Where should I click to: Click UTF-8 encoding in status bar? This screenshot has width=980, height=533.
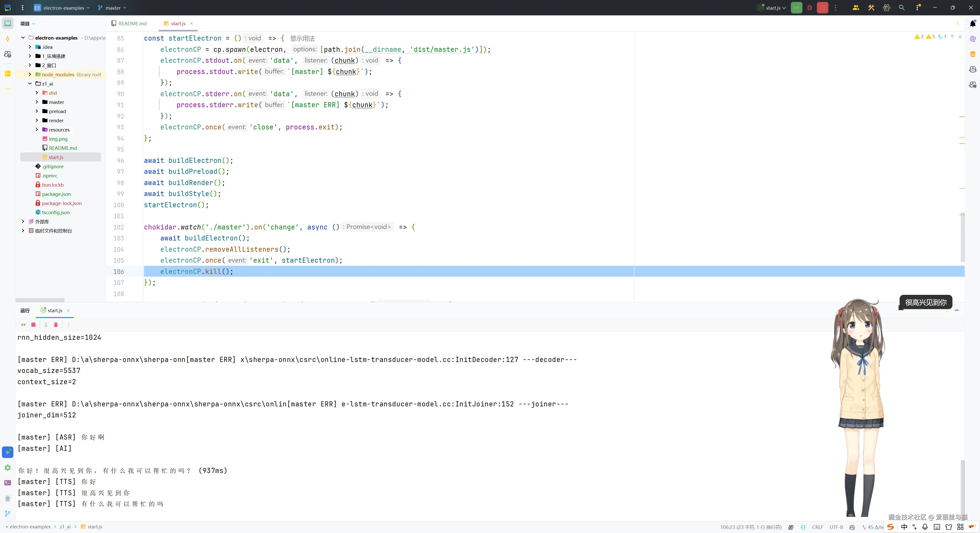pos(836,527)
